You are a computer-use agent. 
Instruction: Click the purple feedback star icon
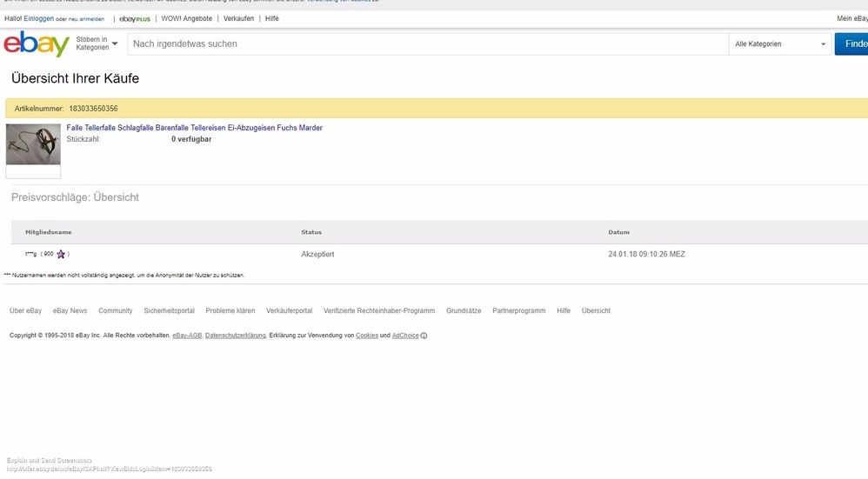tap(61, 255)
